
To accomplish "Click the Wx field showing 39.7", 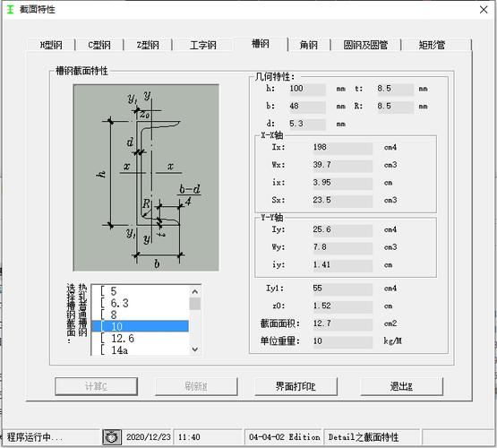I will point(342,165).
